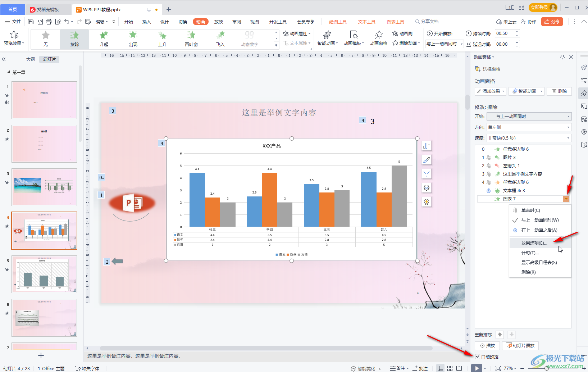The image size is (588, 372).
Task: Open the 设计 ribbon tab
Action: point(165,22)
